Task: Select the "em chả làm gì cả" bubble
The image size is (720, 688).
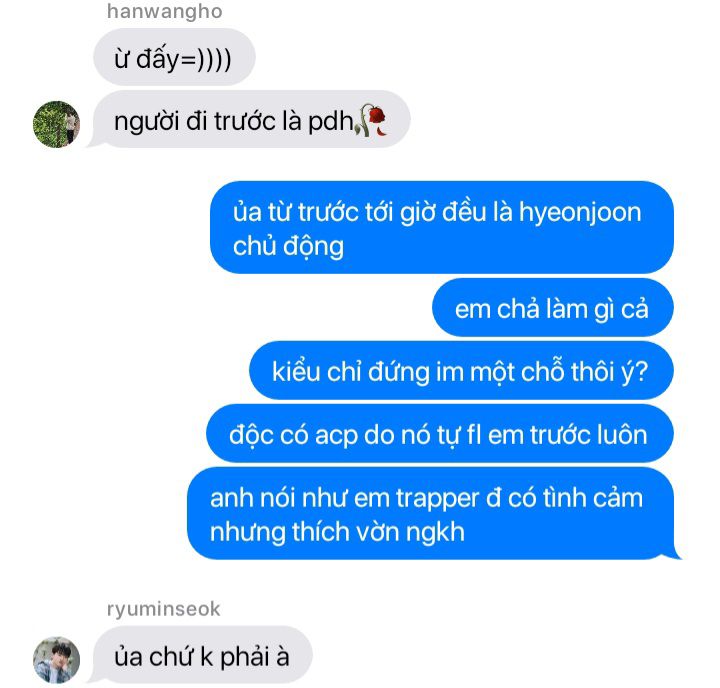Action: 553,307
